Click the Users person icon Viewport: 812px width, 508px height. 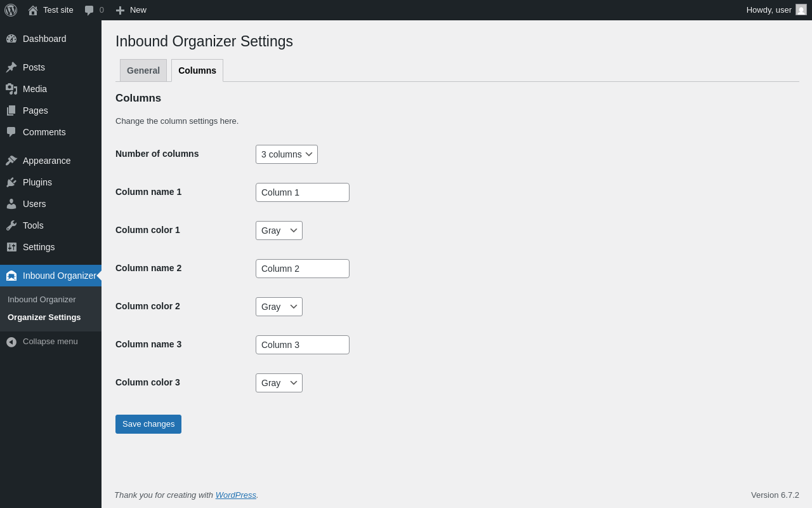click(11, 204)
